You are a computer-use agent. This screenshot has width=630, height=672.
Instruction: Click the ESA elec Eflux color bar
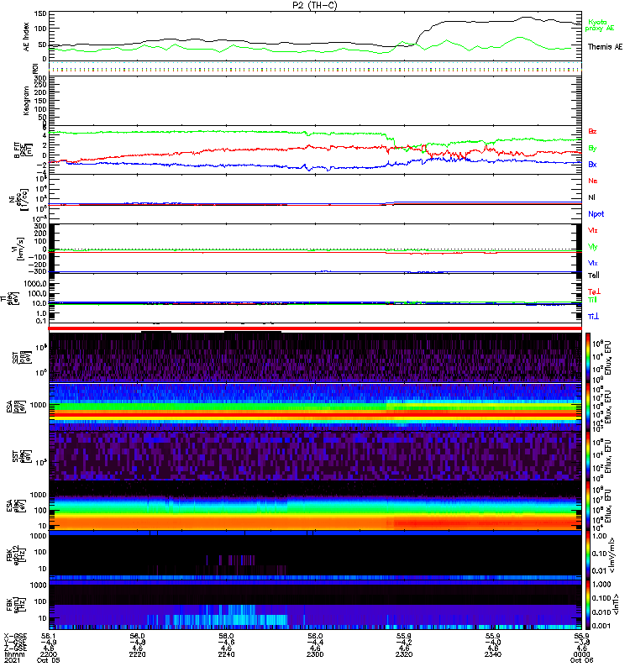[588, 506]
